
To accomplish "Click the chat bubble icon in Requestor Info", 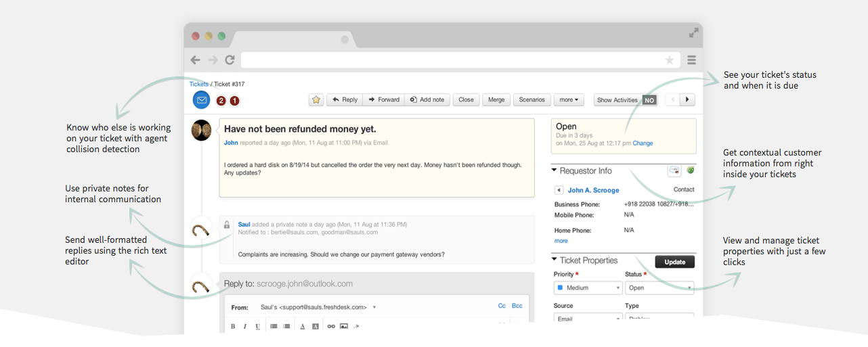I will click(674, 171).
